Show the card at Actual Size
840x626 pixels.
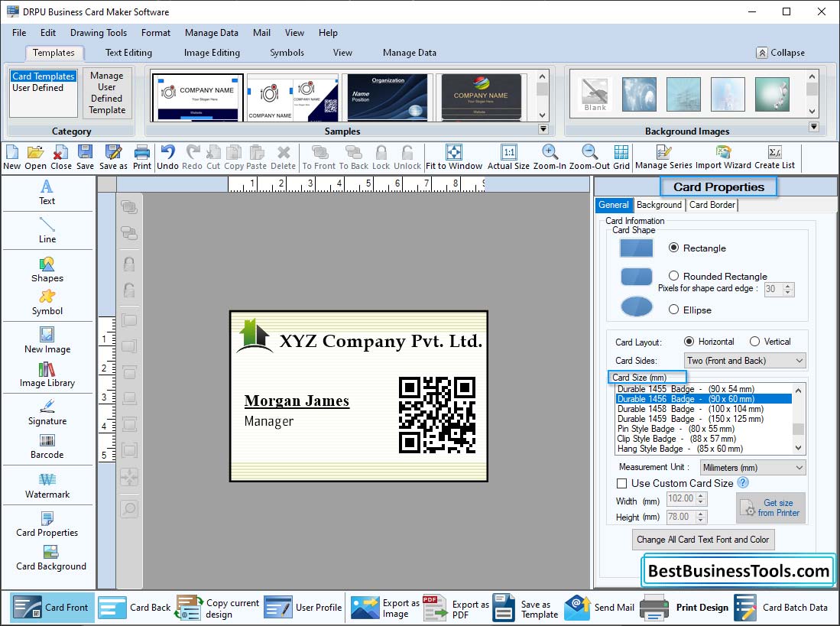(x=508, y=158)
